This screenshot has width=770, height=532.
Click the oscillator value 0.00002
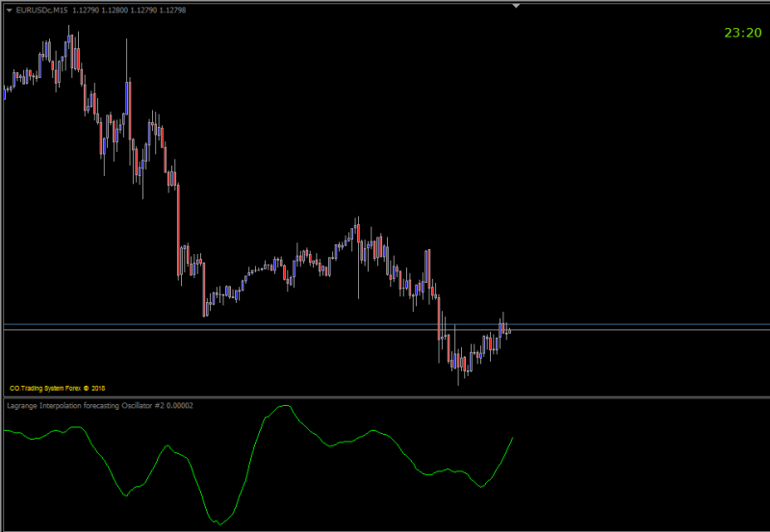coord(180,406)
